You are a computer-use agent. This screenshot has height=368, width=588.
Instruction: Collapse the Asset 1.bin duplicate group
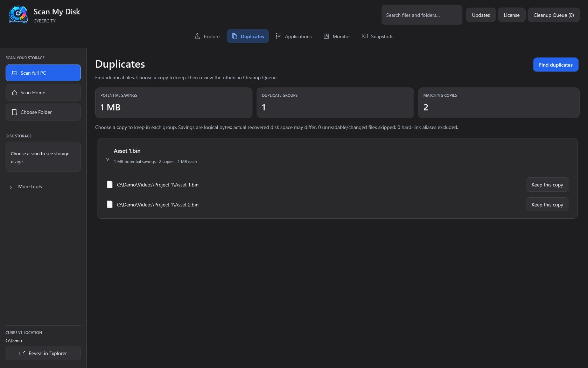pos(108,159)
